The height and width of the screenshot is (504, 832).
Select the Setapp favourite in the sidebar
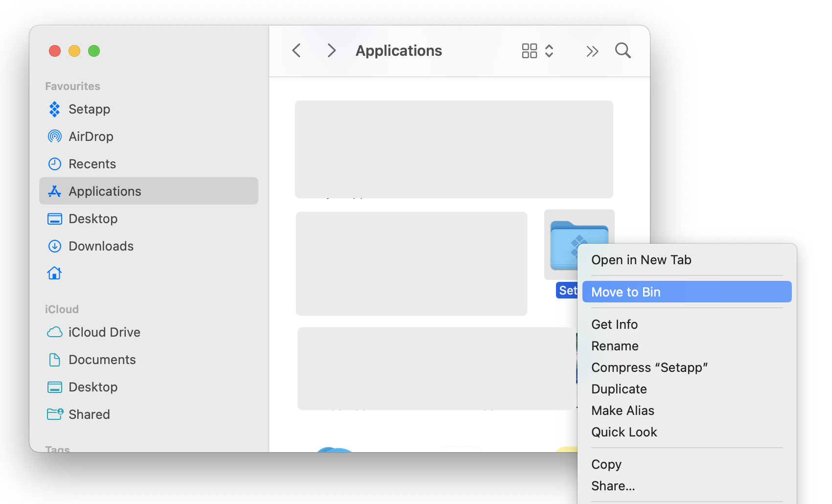click(x=90, y=109)
